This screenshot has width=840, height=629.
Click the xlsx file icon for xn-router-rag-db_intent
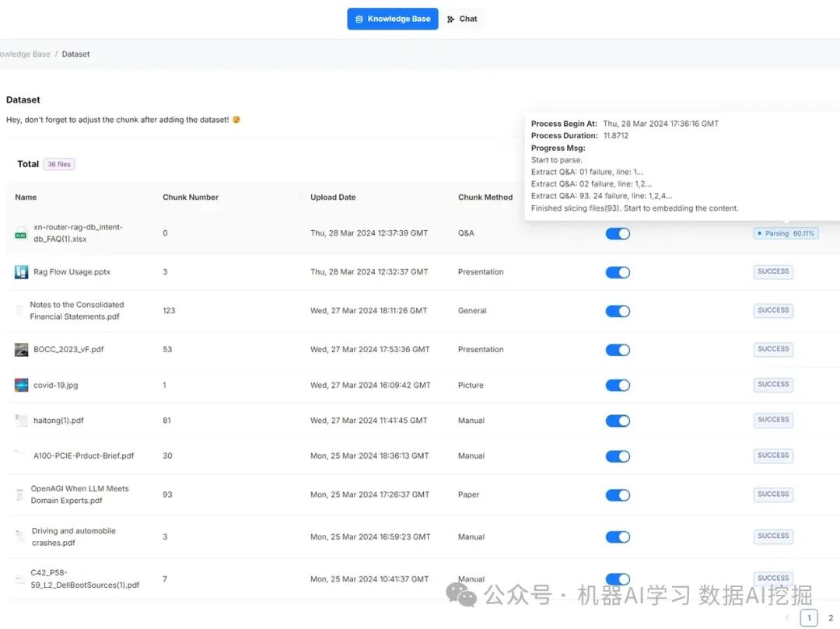pos(21,233)
